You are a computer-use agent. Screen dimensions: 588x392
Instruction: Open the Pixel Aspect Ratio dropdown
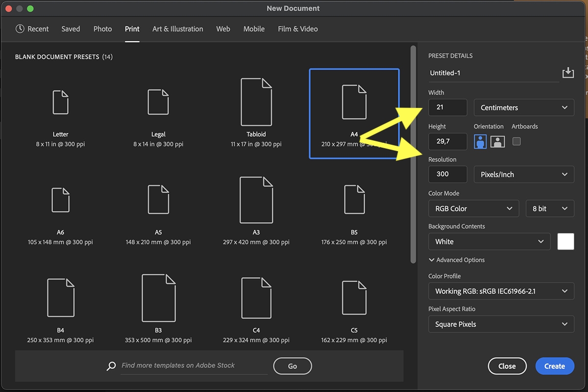click(501, 324)
